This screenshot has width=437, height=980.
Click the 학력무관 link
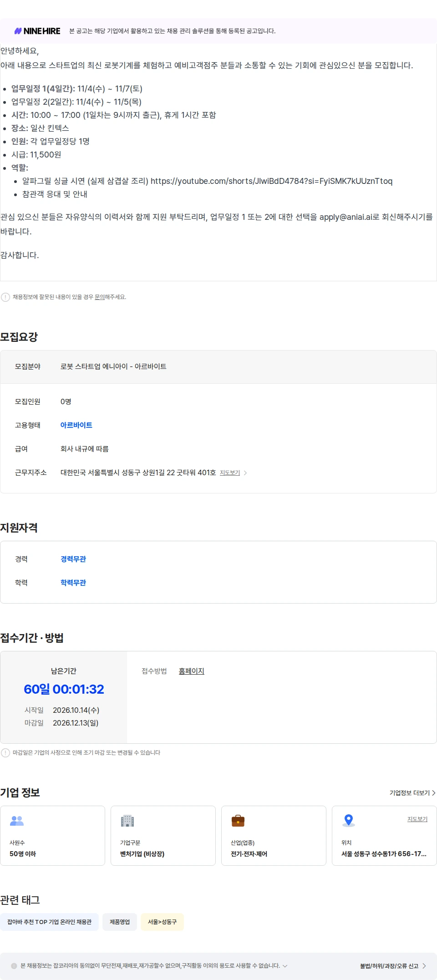coord(73,583)
